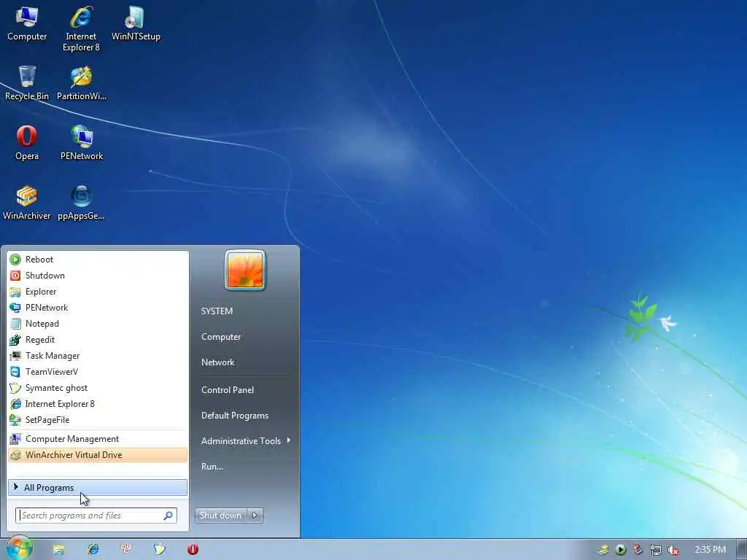
Task: Launch Internet Explorer from the taskbar
Action: coord(93,550)
